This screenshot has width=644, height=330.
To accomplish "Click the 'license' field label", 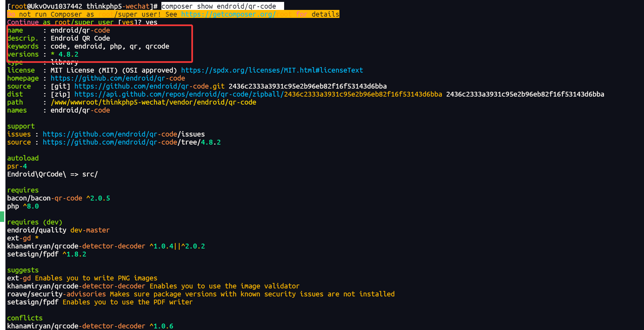I will coord(21,70).
